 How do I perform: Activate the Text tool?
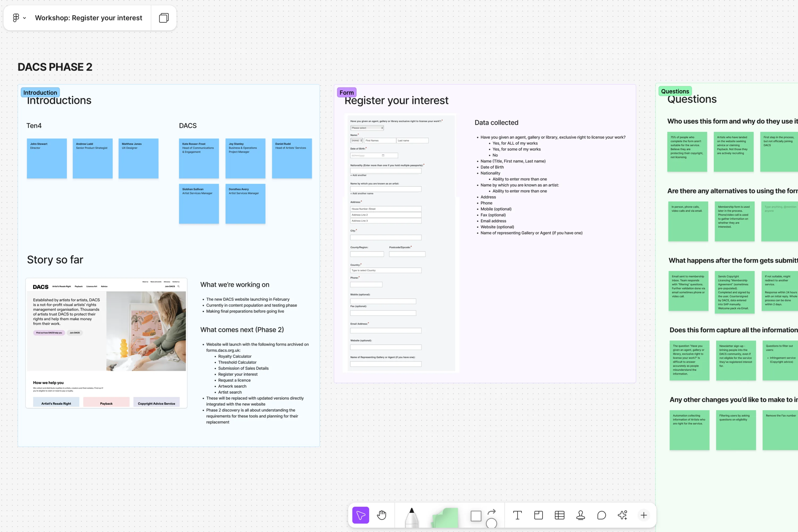coord(517,515)
